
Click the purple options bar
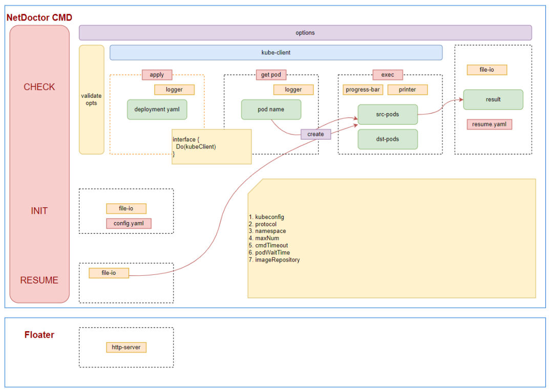pos(305,33)
